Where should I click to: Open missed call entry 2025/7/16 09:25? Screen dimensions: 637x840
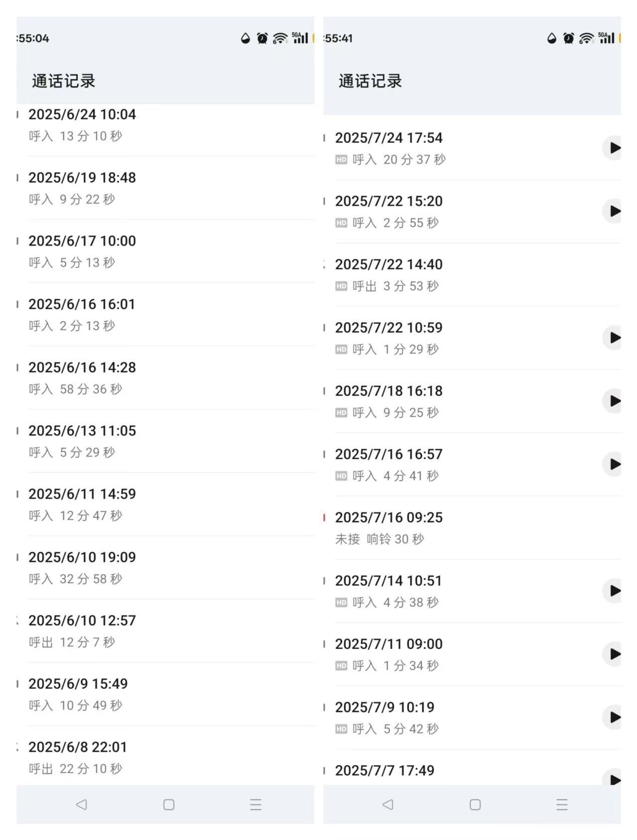[x=472, y=528]
